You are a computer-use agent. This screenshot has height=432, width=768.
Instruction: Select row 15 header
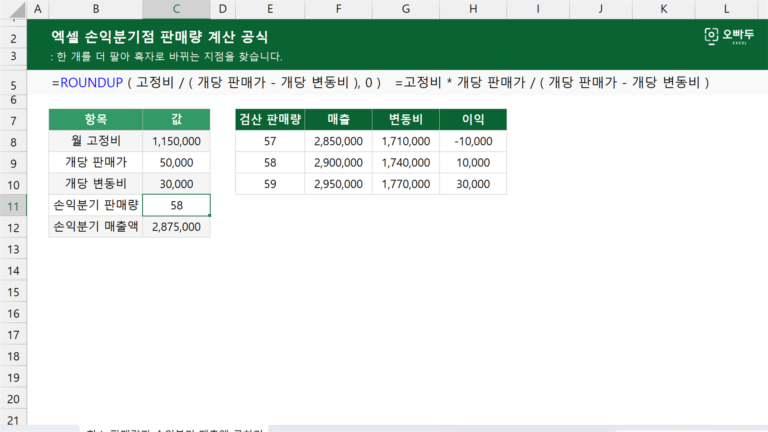click(13, 292)
